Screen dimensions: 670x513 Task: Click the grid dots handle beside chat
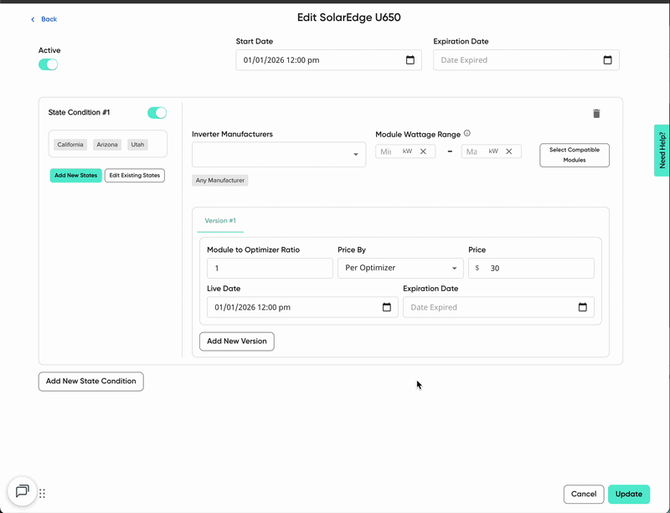pos(42,493)
